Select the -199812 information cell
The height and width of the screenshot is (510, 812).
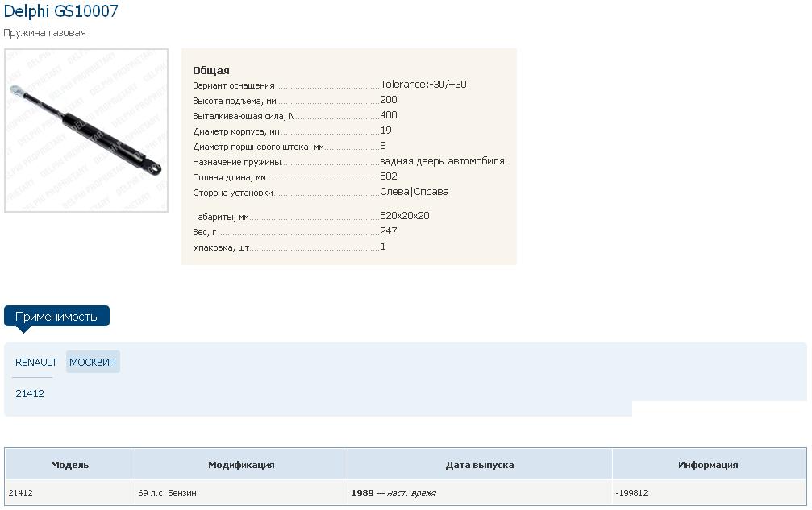click(709, 493)
